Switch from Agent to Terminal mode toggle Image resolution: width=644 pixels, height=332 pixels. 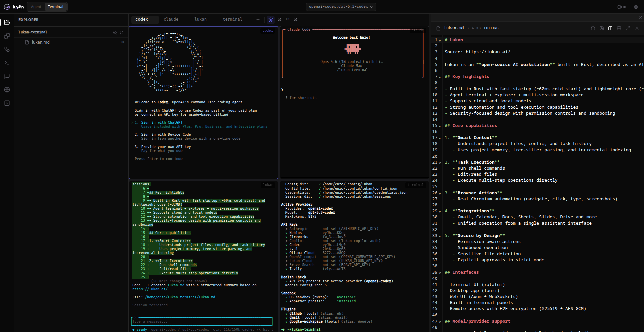click(55, 7)
